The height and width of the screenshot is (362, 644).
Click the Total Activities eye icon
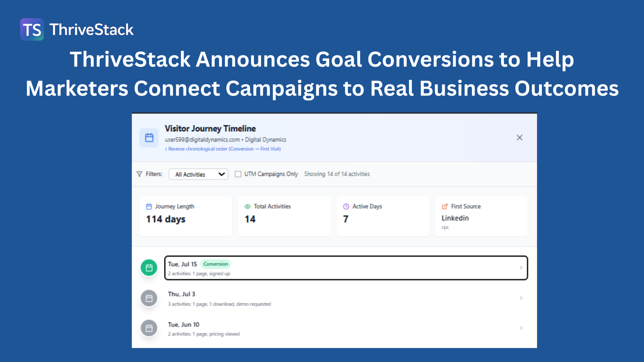pyautogui.click(x=248, y=207)
